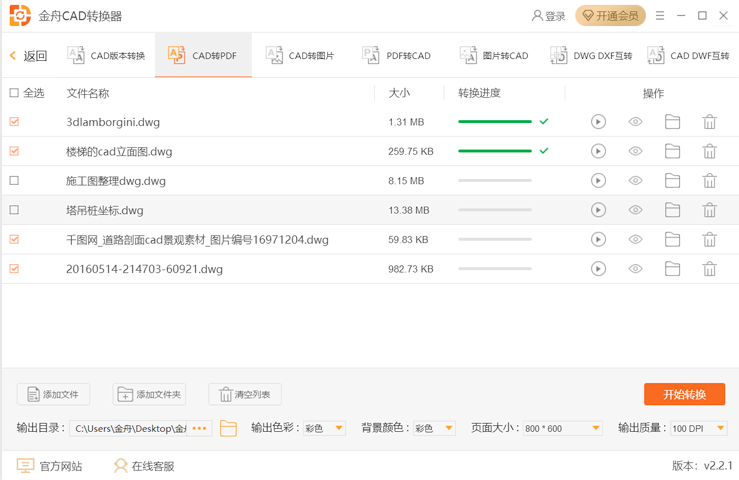The width and height of the screenshot is (739, 480).
Task: Delete 塔吊桩坐标.dwg from the list
Action: coord(709,211)
